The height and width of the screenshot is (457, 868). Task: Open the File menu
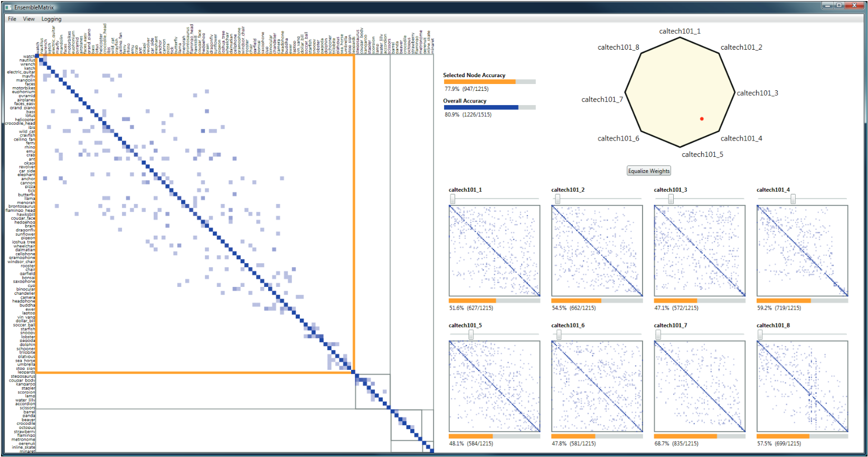[12, 19]
